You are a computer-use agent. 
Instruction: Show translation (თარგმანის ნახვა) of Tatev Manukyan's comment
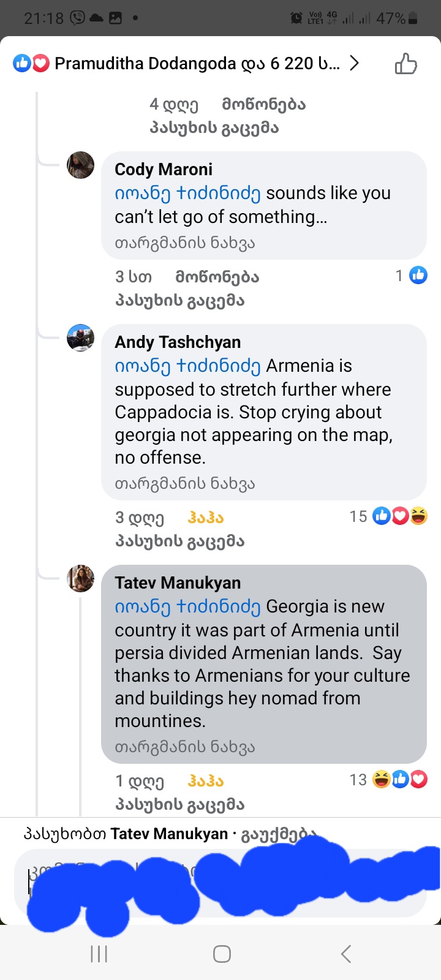[x=184, y=747]
